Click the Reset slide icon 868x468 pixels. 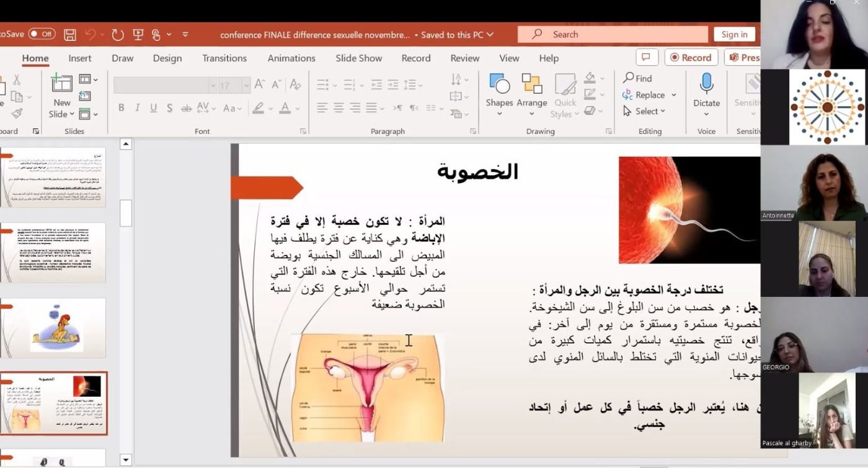pyautogui.click(x=85, y=96)
